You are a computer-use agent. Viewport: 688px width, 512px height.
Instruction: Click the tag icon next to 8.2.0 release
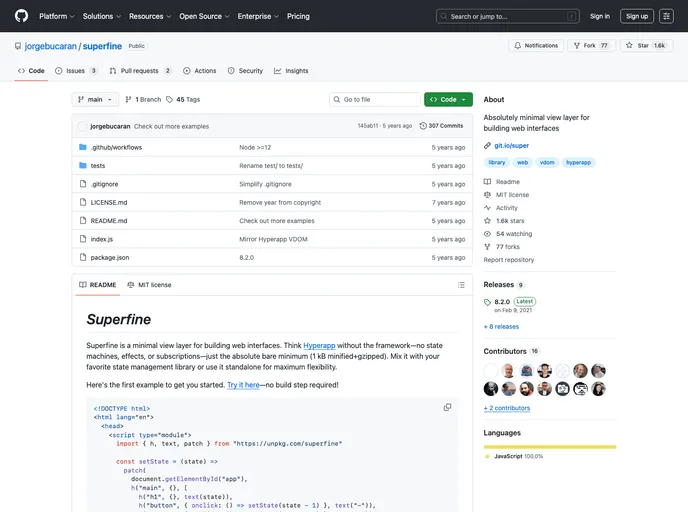(x=487, y=302)
